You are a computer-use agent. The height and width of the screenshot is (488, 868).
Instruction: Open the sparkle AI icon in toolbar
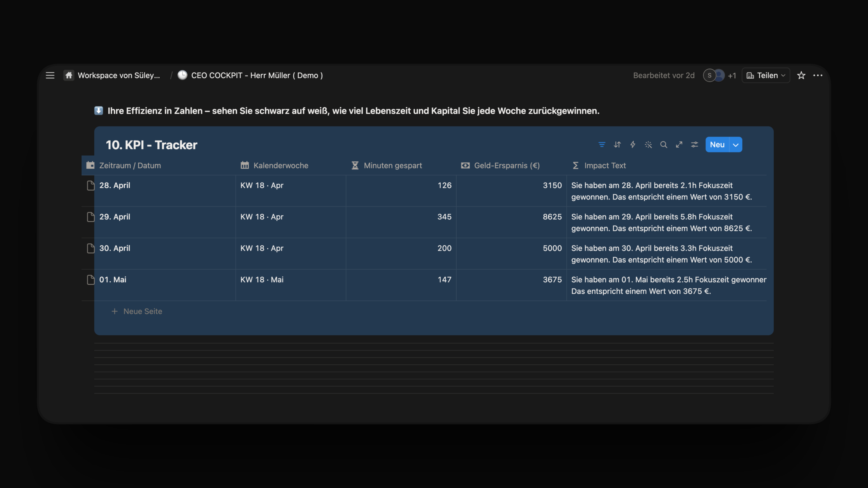pos(648,145)
